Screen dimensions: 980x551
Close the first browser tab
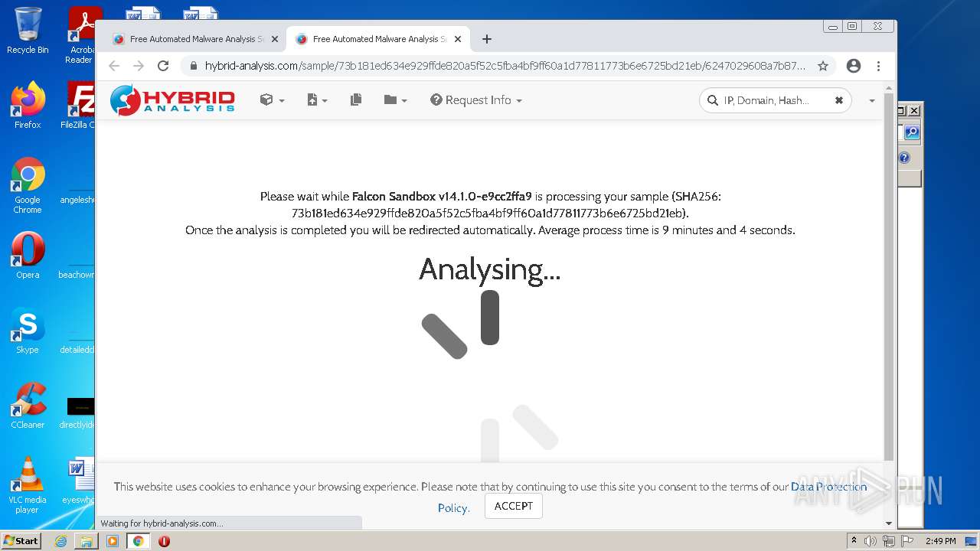(275, 39)
